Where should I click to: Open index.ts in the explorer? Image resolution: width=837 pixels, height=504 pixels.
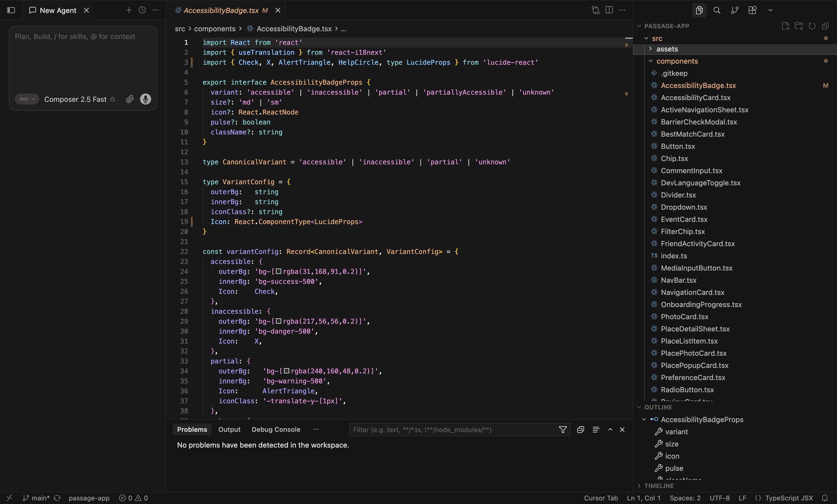pos(674,256)
